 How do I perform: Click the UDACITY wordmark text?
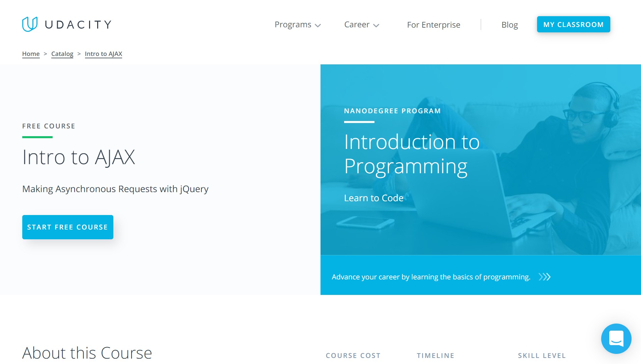pyautogui.click(x=78, y=25)
